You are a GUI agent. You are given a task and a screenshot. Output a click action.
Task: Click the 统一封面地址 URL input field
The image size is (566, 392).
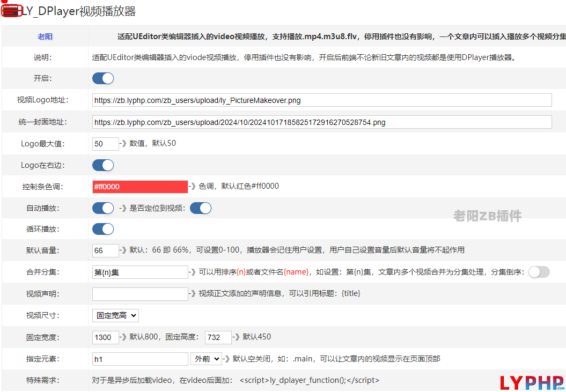coord(322,122)
